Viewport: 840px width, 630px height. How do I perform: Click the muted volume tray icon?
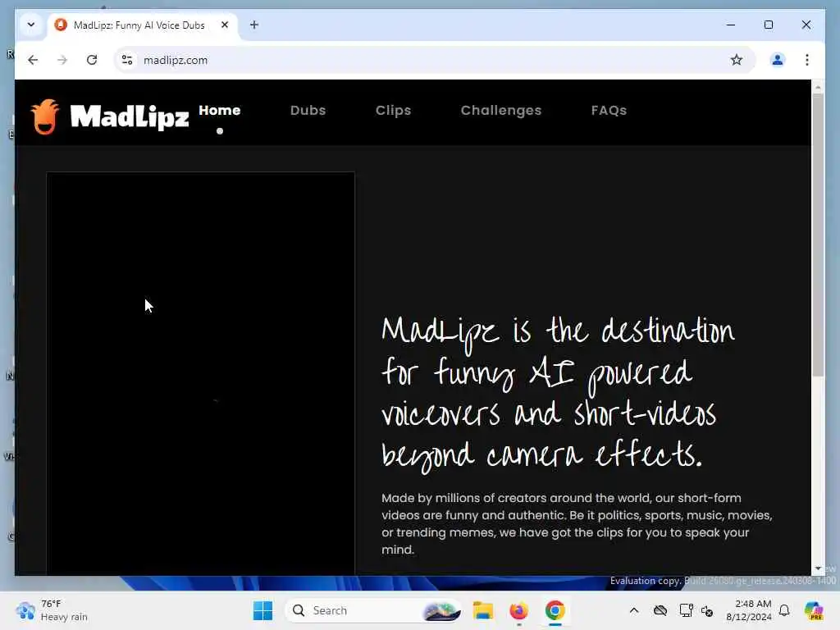pos(707,610)
